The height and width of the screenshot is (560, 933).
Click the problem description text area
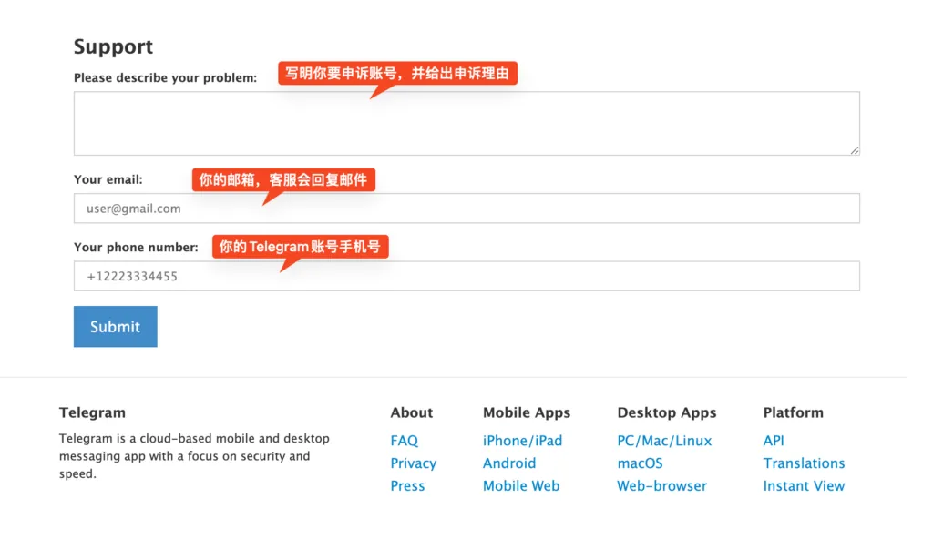pos(466,123)
